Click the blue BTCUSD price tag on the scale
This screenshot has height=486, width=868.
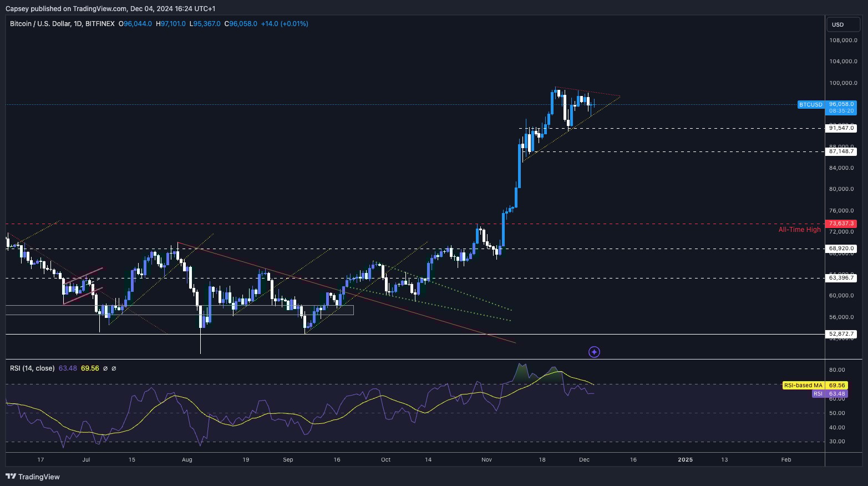pos(810,104)
